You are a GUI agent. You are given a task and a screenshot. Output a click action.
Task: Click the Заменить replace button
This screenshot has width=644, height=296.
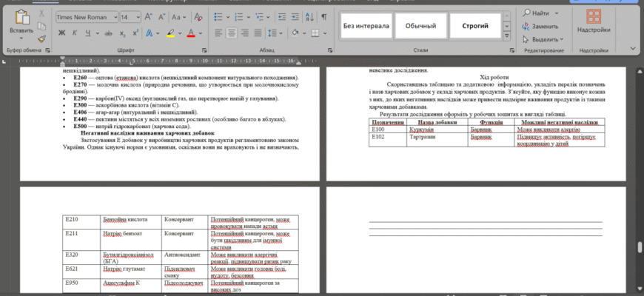[540, 27]
